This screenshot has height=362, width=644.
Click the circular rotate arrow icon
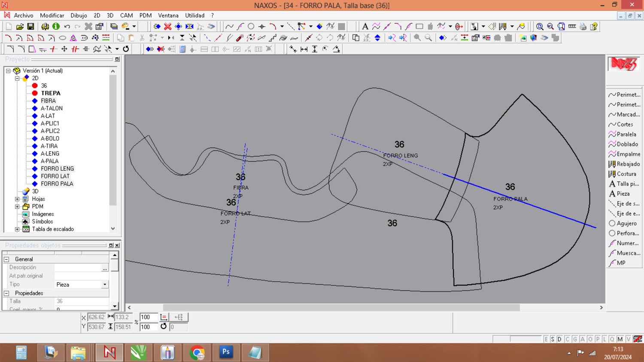point(126,49)
